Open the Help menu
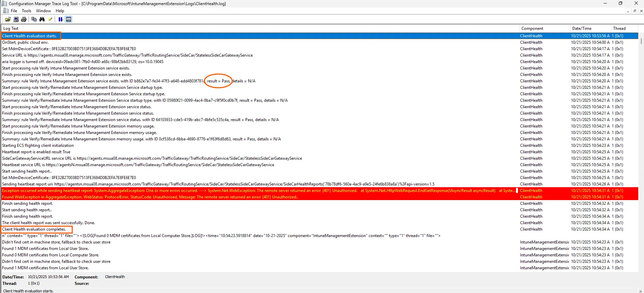This screenshot has width=644, height=293. (x=60, y=11)
